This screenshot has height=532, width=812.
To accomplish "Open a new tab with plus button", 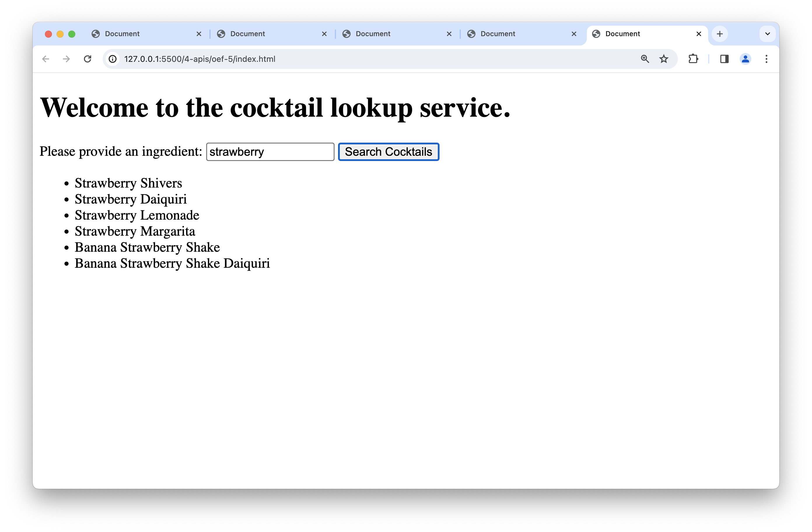I will (720, 34).
